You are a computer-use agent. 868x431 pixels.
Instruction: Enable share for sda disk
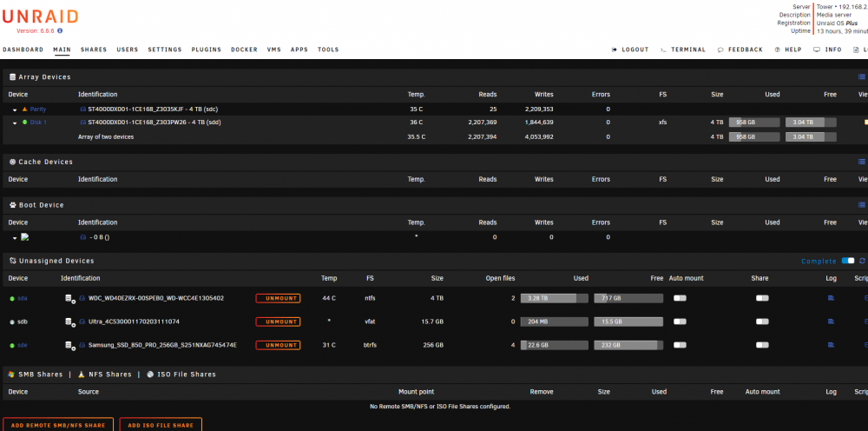tap(762, 298)
